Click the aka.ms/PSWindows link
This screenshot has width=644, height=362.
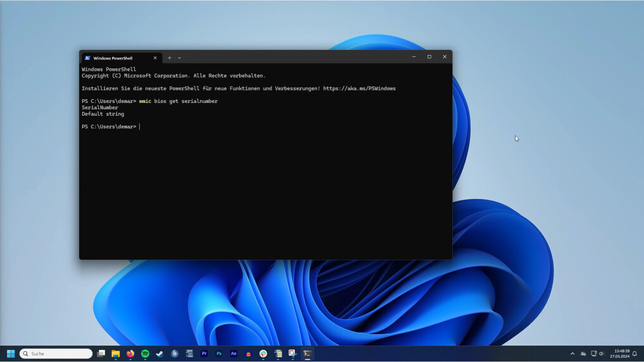(x=359, y=88)
